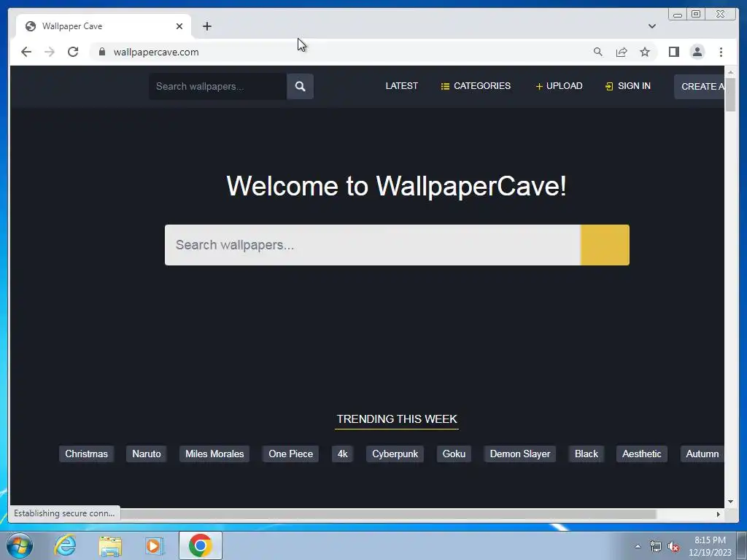Click the address bar URL wallpapercave.com
This screenshot has width=747, height=560.
156,52
